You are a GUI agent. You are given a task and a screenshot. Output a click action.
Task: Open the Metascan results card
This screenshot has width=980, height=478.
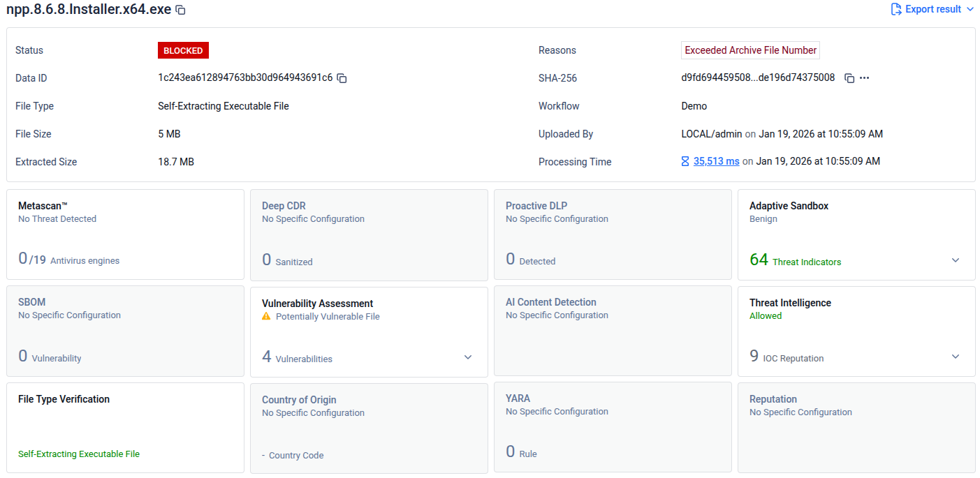point(125,234)
